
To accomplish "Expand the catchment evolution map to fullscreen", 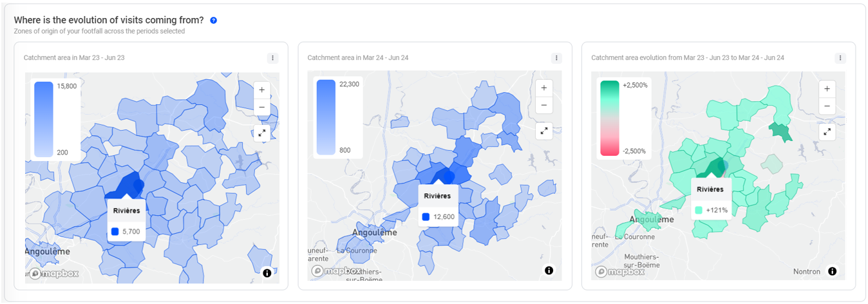I will pyautogui.click(x=827, y=132).
